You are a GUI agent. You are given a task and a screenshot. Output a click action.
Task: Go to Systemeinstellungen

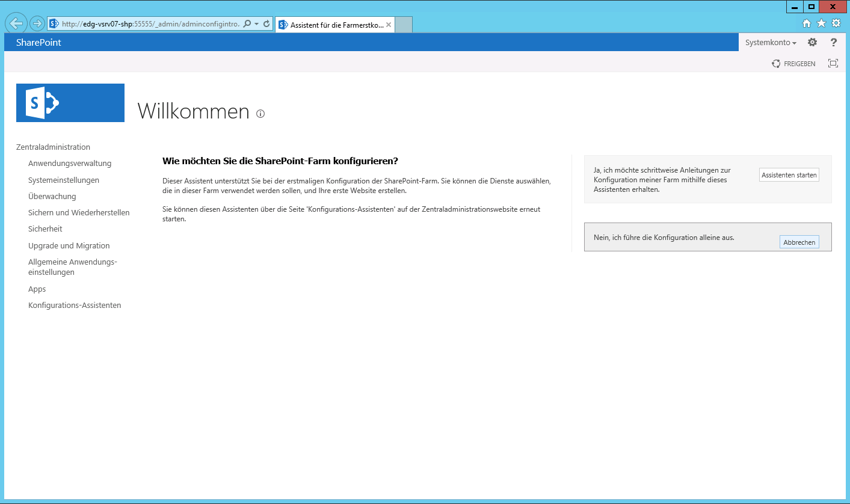[64, 180]
